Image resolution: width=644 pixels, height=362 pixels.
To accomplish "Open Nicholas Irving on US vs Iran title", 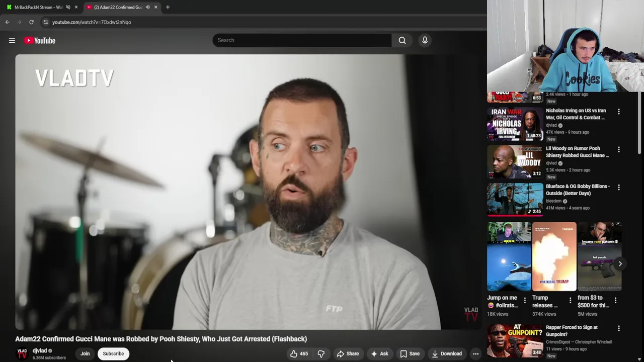I will 576,114.
